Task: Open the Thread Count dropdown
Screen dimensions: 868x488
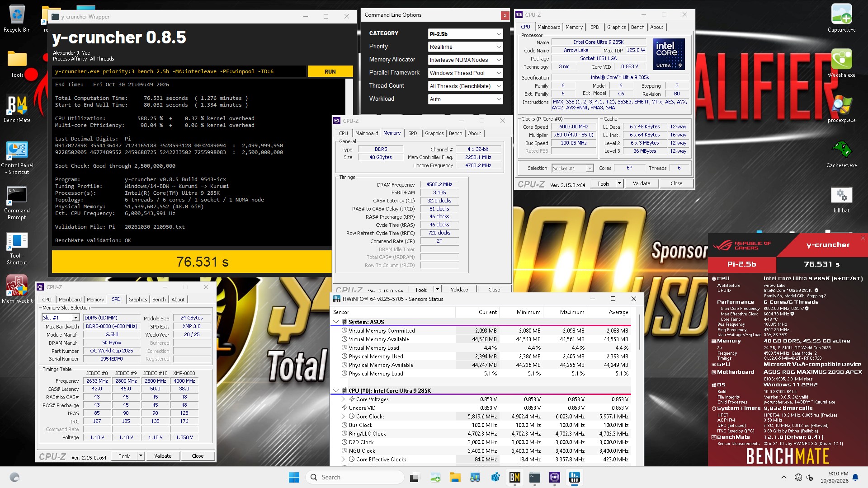Action: (x=465, y=86)
